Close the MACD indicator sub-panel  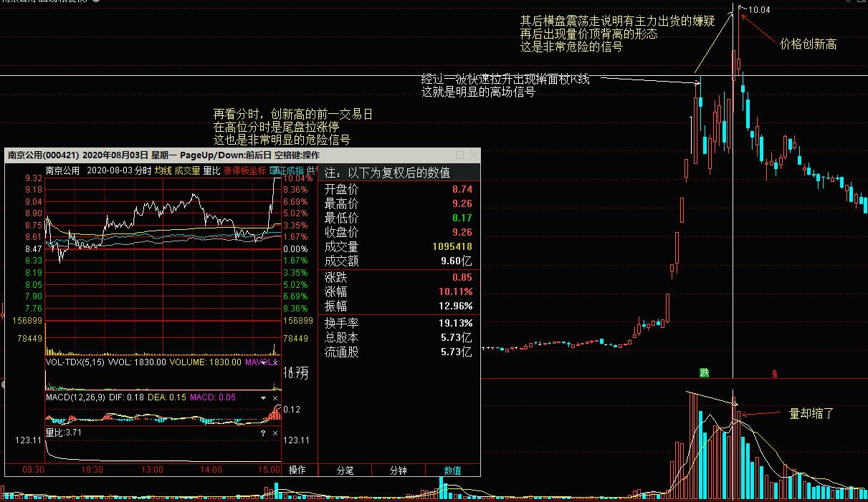click(275, 397)
